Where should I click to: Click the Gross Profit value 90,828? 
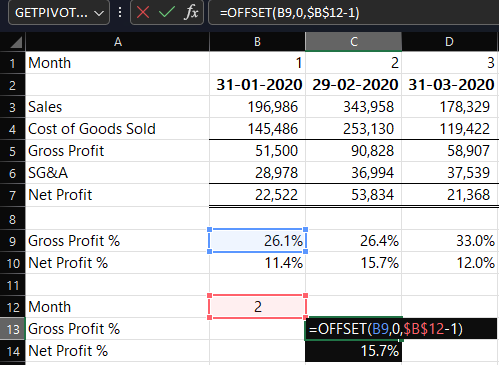pos(353,151)
